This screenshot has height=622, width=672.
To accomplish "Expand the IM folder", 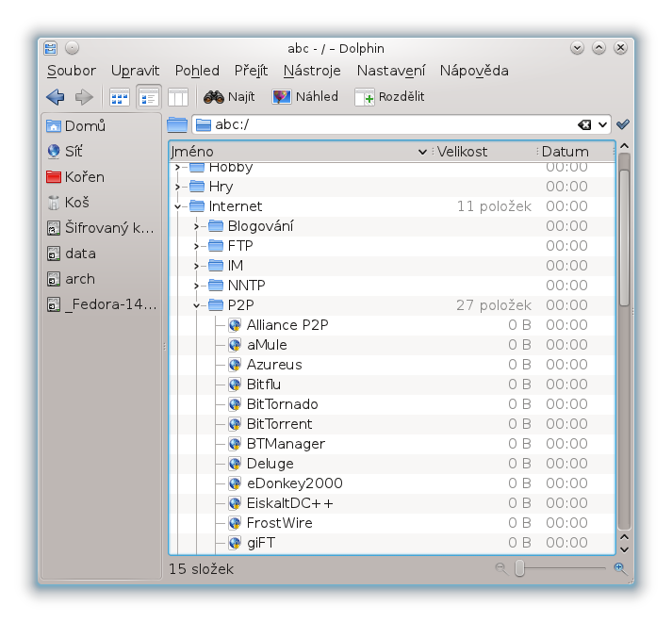I will tap(196, 266).
